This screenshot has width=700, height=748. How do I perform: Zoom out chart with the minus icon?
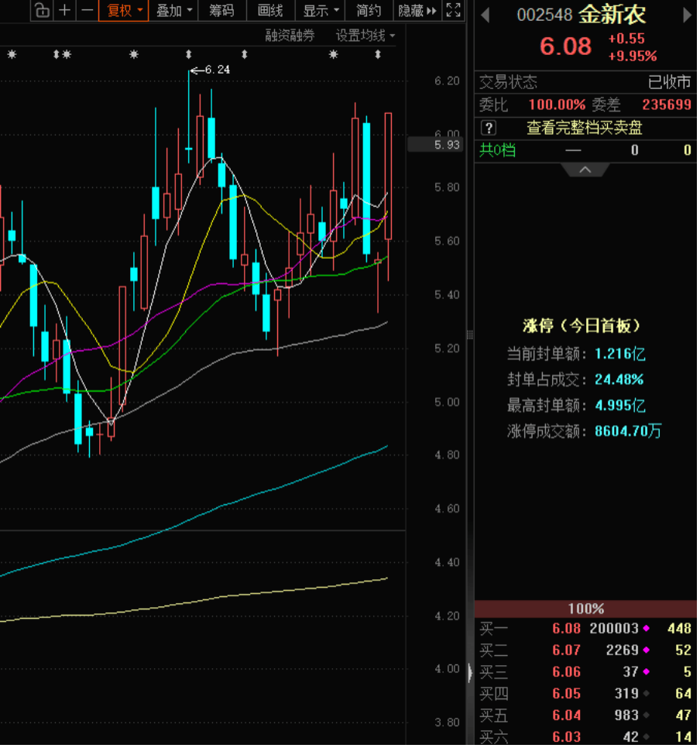point(87,10)
